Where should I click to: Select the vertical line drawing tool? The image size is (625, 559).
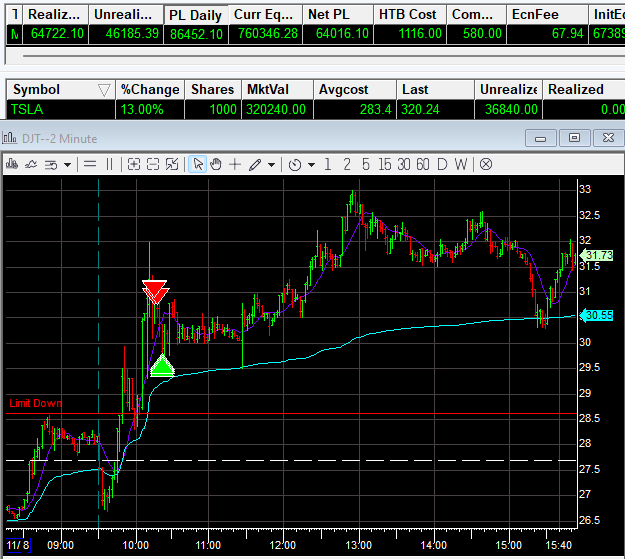[109, 164]
